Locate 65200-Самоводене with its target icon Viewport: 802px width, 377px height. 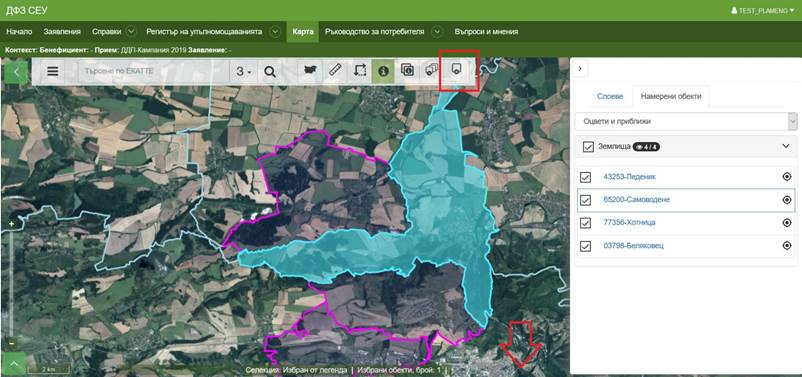pyautogui.click(x=787, y=199)
